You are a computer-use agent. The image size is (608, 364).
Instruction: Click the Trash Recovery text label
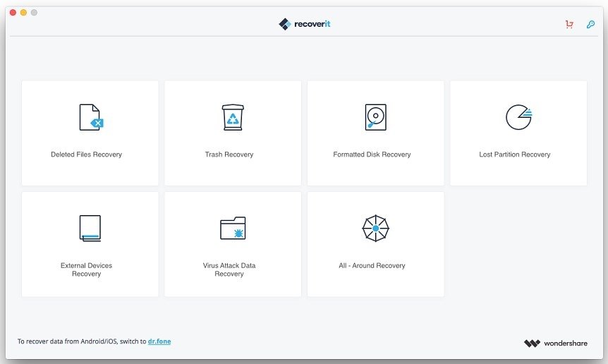(x=229, y=154)
